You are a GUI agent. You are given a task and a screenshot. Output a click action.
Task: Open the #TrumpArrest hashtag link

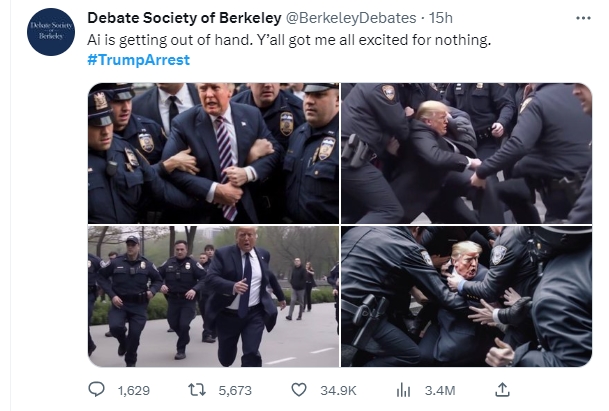tap(139, 60)
